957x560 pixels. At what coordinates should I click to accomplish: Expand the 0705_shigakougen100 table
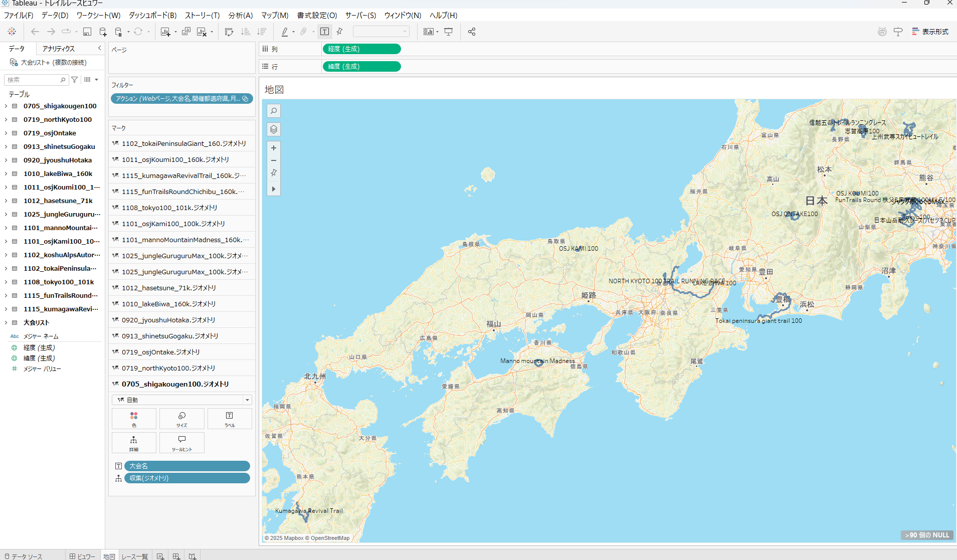tap(6, 106)
